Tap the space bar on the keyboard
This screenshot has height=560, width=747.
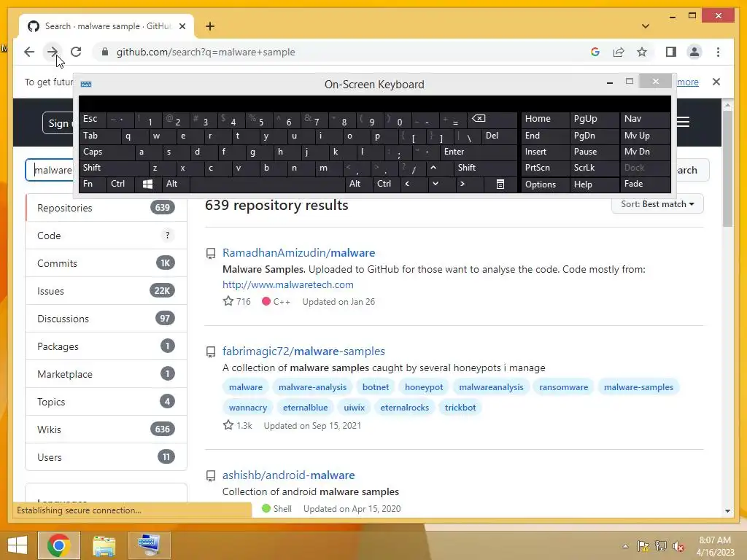click(267, 184)
